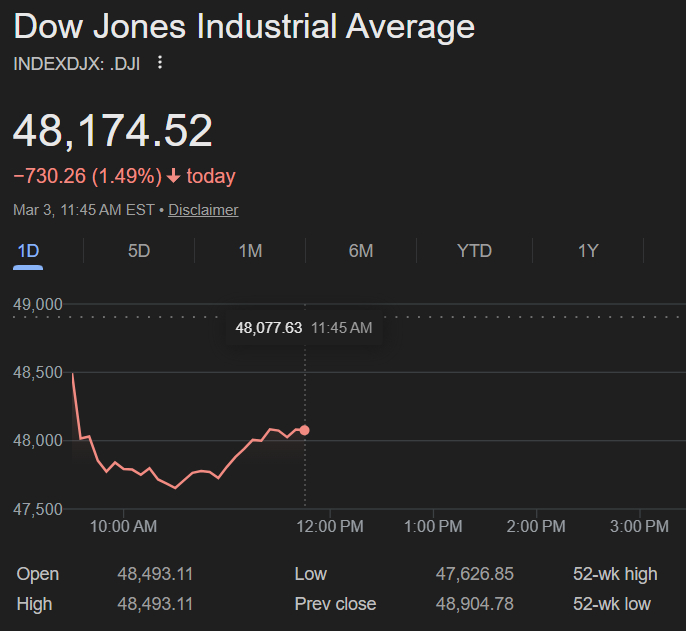Click the 10:00 AM axis label
Screen dimensions: 686x631
tap(123, 526)
